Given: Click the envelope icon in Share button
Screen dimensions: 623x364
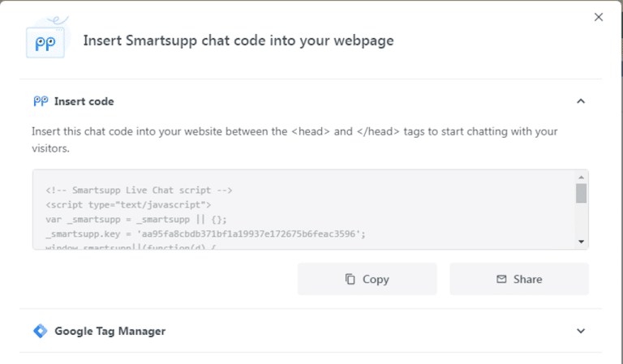Looking at the screenshot, I should pos(501,279).
